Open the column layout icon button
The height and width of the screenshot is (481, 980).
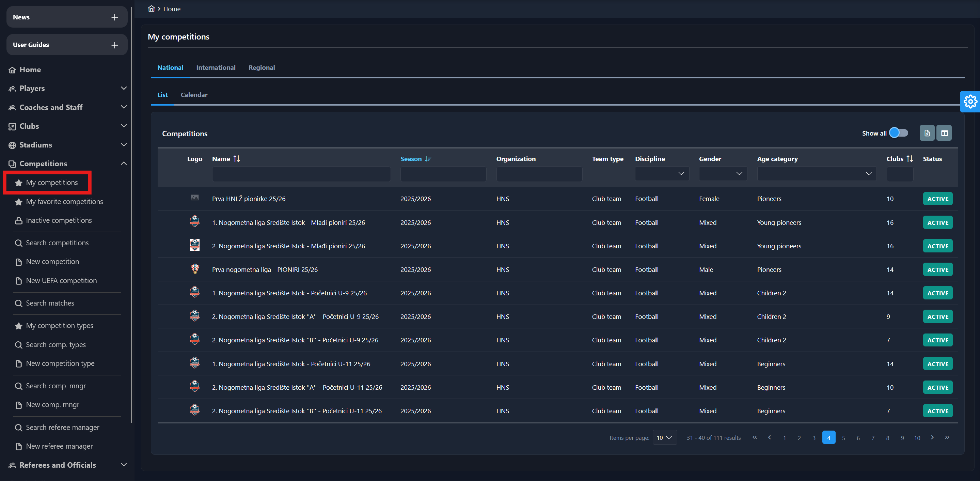(x=944, y=133)
